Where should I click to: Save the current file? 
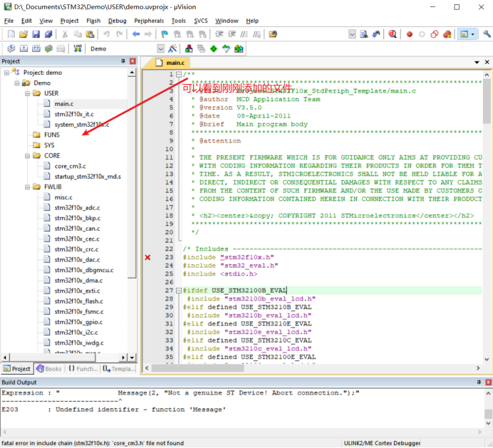36,34
